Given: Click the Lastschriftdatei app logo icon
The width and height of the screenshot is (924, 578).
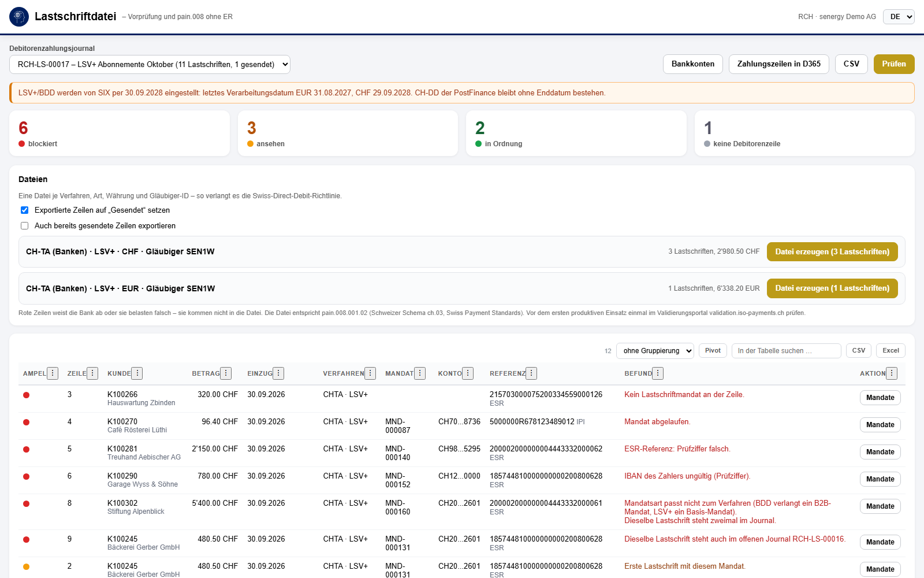Looking at the screenshot, I should point(19,17).
